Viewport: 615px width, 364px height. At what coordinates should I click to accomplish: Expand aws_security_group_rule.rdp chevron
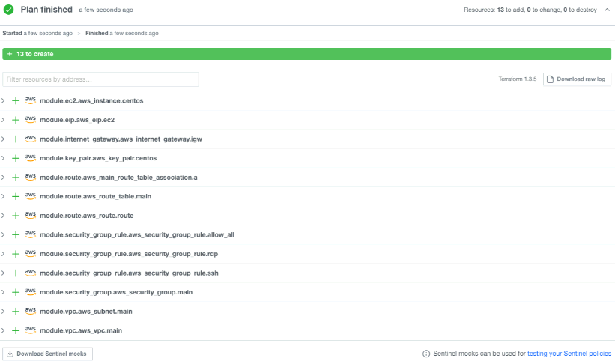click(3, 254)
